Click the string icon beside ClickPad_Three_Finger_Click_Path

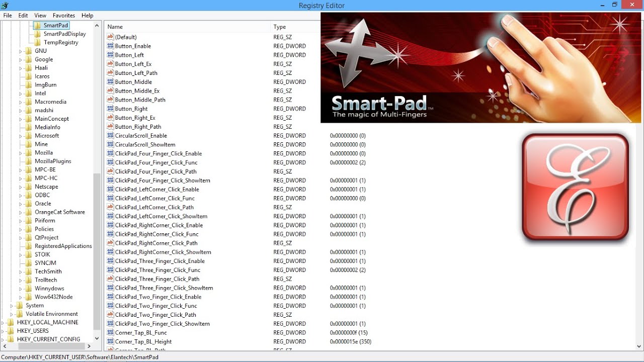coord(110,279)
